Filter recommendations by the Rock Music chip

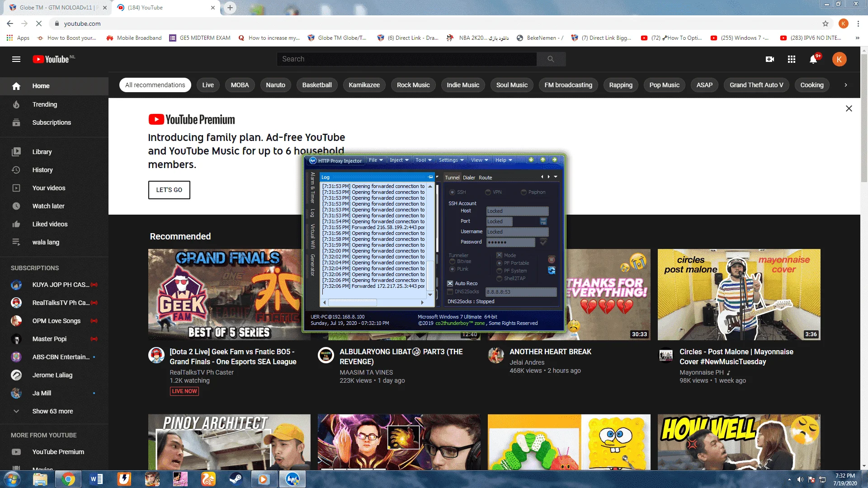point(413,85)
